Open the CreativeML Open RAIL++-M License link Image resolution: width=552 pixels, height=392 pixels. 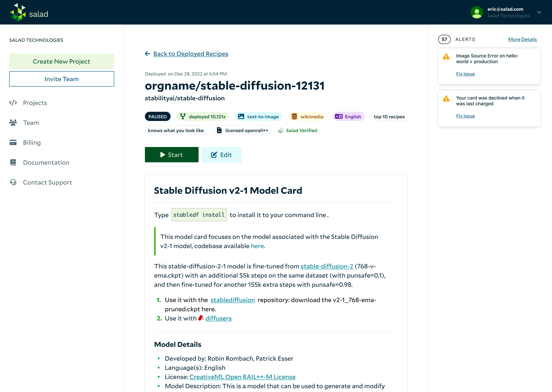(242, 377)
